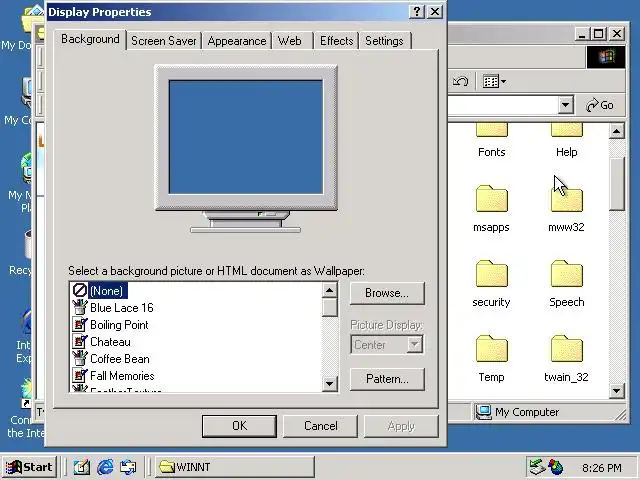Switch to the Background tab
The width and height of the screenshot is (640, 480).
point(90,40)
